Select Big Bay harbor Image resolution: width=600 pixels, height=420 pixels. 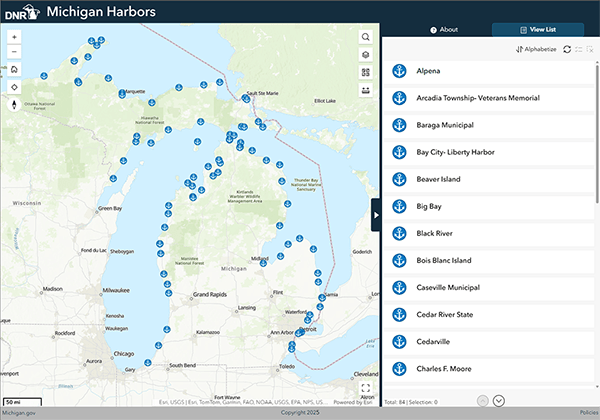[489, 207]
